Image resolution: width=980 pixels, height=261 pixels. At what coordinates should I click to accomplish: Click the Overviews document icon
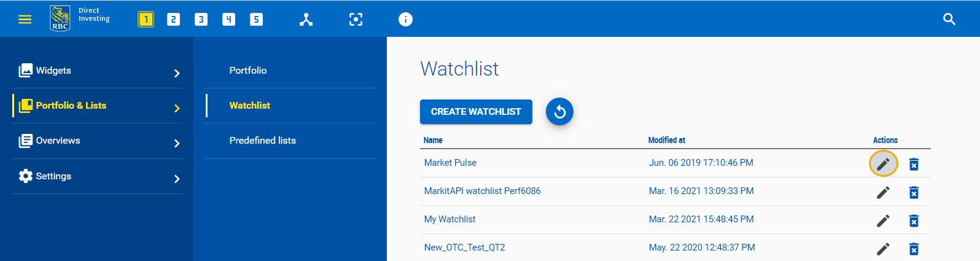click(x=25, y=141)
